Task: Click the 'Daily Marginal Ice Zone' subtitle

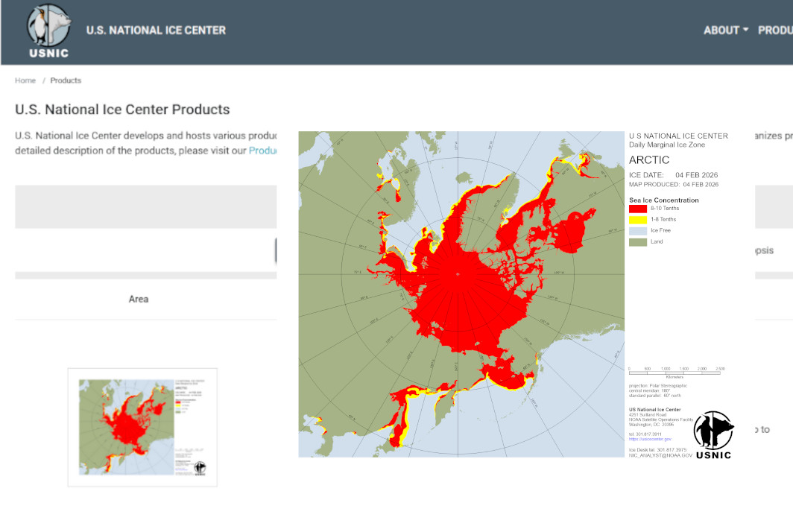Action: pyautogui.click(x=667, y=145)
